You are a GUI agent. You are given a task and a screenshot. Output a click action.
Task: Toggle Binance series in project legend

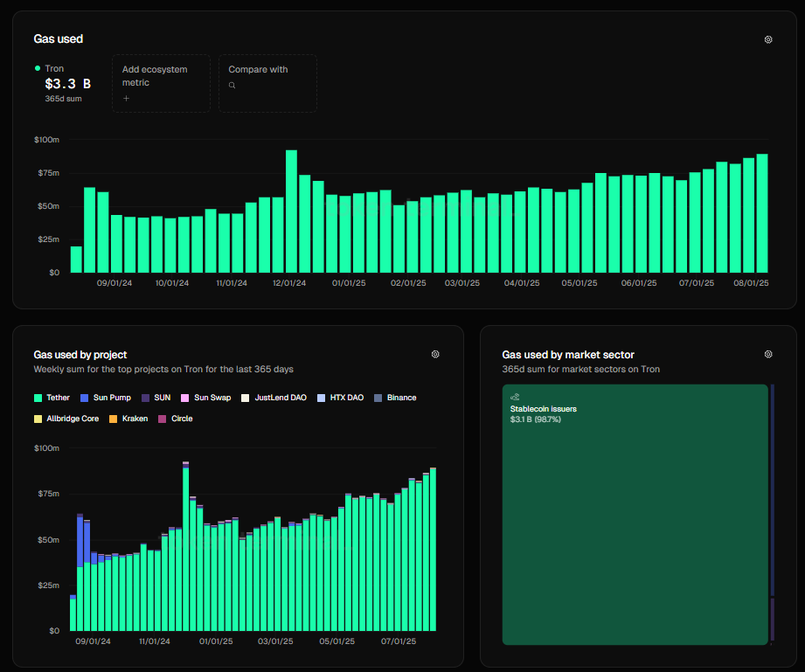pos(395,398)
